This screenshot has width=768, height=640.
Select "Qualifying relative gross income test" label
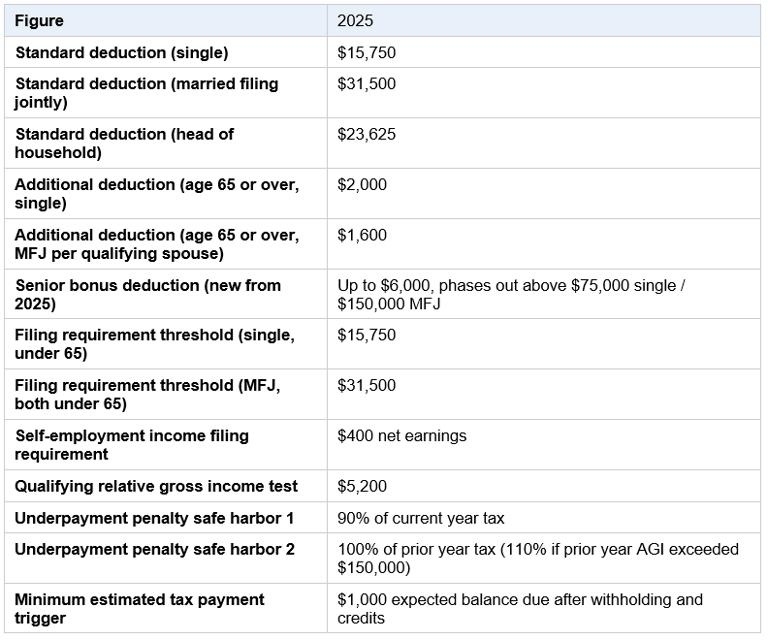point(156,487)
